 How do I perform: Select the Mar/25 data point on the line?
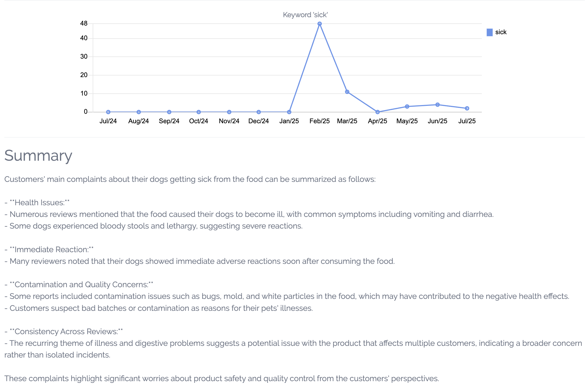[x=347, y=92]
